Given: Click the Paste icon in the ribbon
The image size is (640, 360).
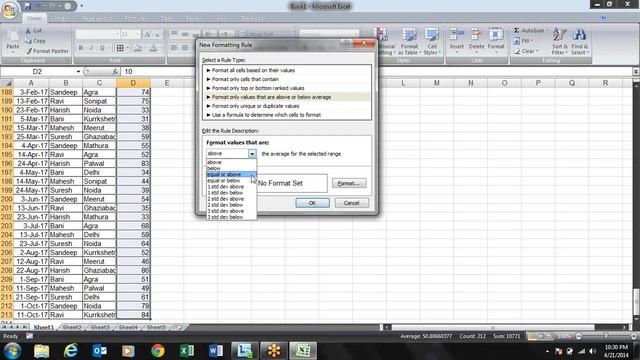Looking at the screenshot, I should click(13, 41).
